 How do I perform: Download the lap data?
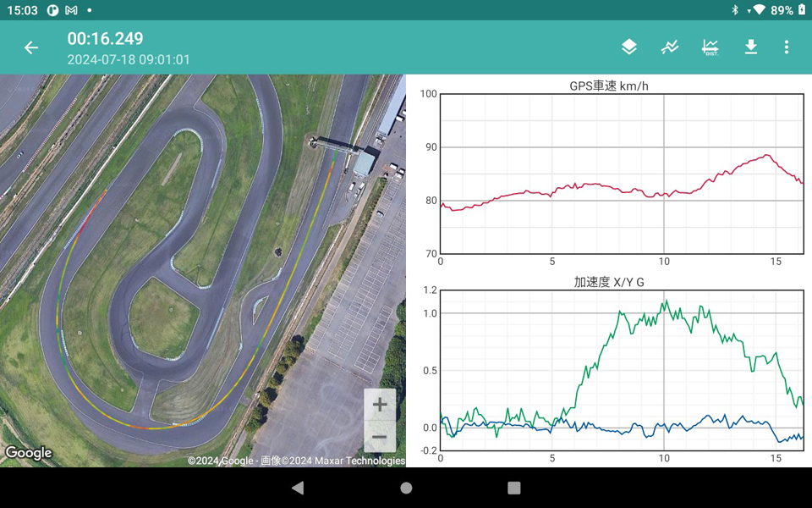[750, 47]
